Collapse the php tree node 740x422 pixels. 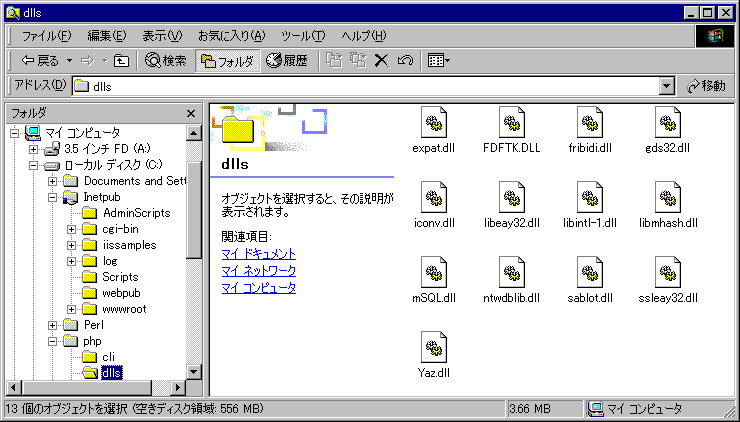click(x=52, y=342)
